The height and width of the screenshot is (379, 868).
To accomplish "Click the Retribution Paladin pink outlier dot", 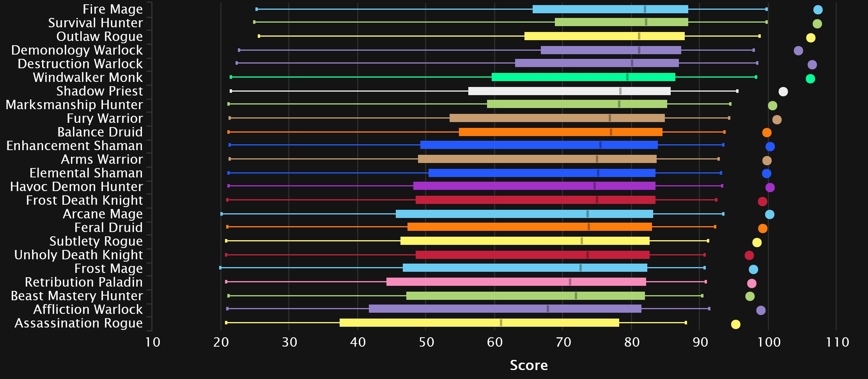I will [x=752, y=283].
